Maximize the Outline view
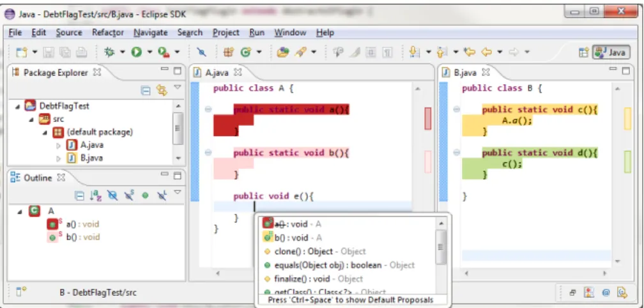The height and width of the screenshot is (308, 644). (178, 175)
